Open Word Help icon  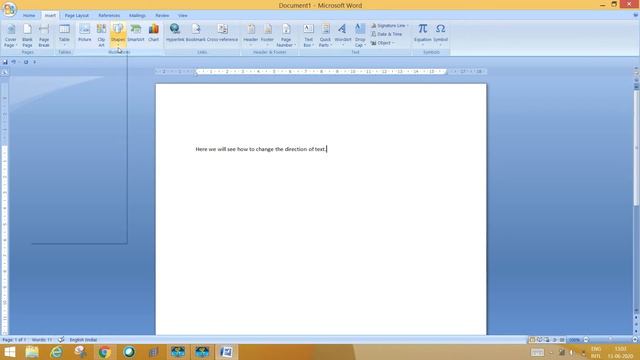(636, 15)
